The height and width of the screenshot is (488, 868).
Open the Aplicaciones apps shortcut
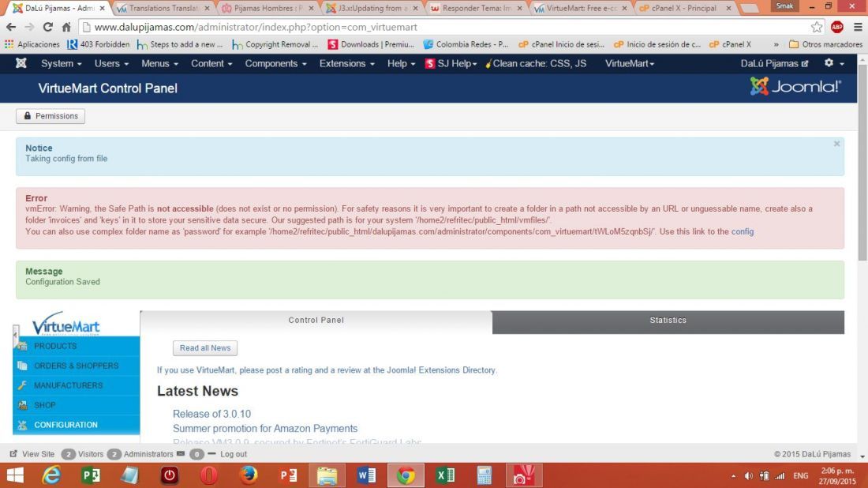tap(32, 44)
